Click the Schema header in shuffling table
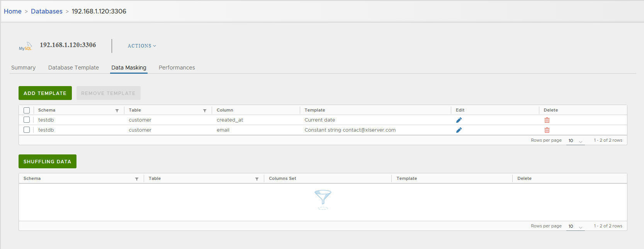The height and width of the screenshot is (249, 644). pyautogui.click(x=32, y=178)
